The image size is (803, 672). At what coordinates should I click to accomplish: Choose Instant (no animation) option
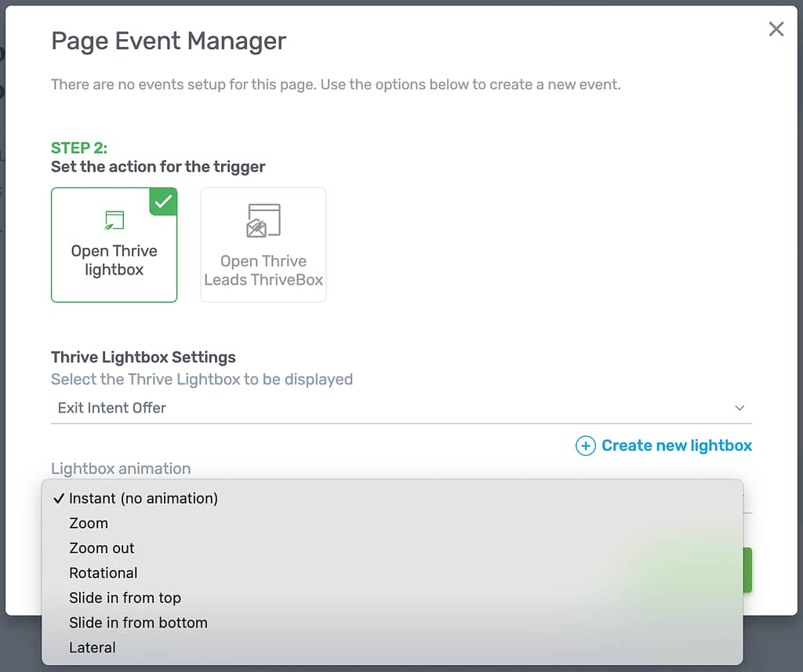click(x=392, y=499)
